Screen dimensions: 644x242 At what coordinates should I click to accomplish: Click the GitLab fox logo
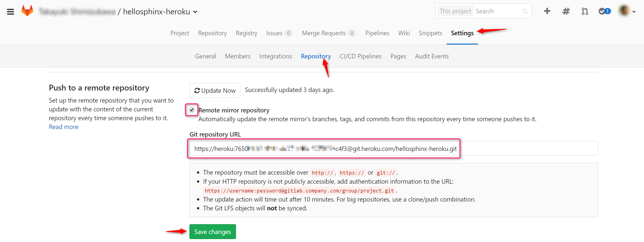pos(27,11)
